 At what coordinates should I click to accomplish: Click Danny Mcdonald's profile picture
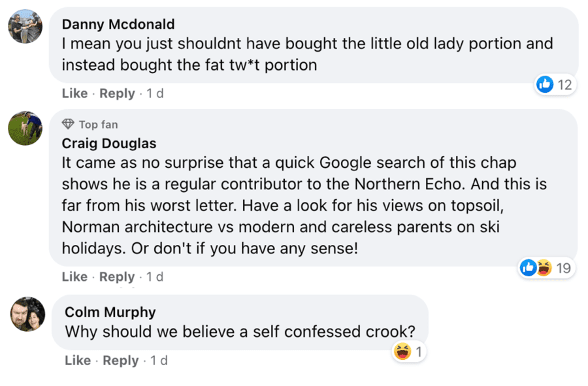click(x=25, y=27)
